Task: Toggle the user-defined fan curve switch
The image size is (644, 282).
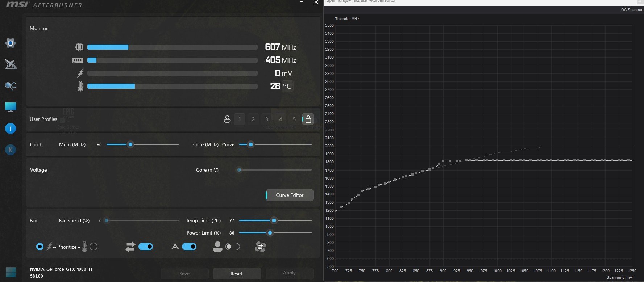Action: pyautogui.click(x=233, y=247)
